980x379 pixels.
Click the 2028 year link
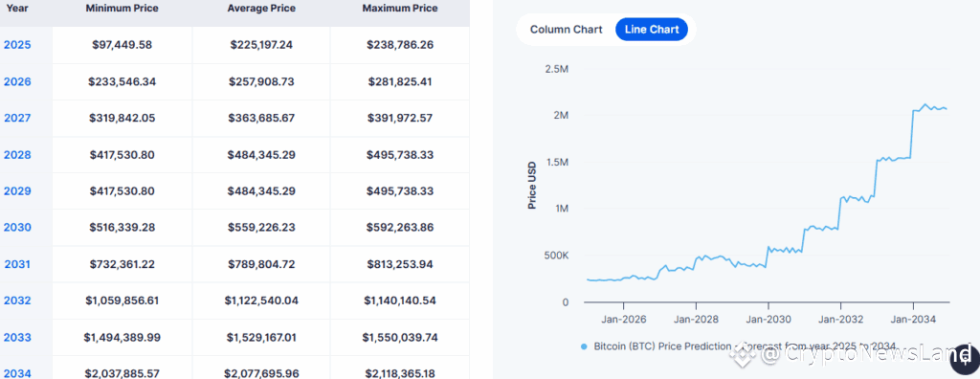[x=17, y=154]
